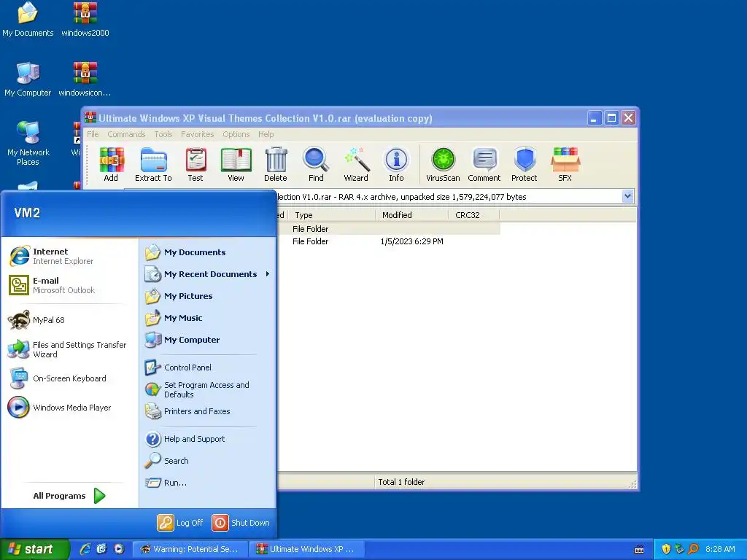747x560 pixels.
Task: Open the Favorites menu
Action: (x=197, y=134)
